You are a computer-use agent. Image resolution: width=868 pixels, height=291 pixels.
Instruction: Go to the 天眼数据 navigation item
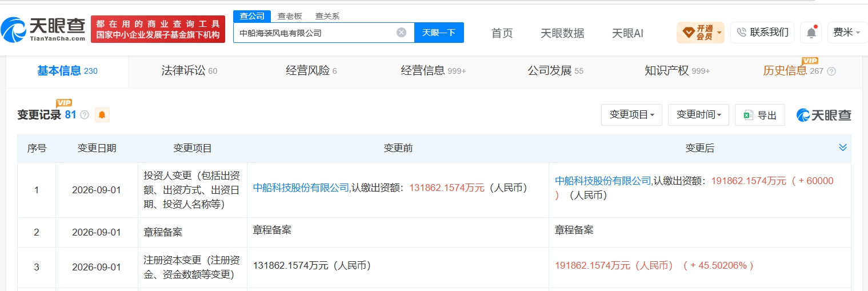[x=562, y=33]
